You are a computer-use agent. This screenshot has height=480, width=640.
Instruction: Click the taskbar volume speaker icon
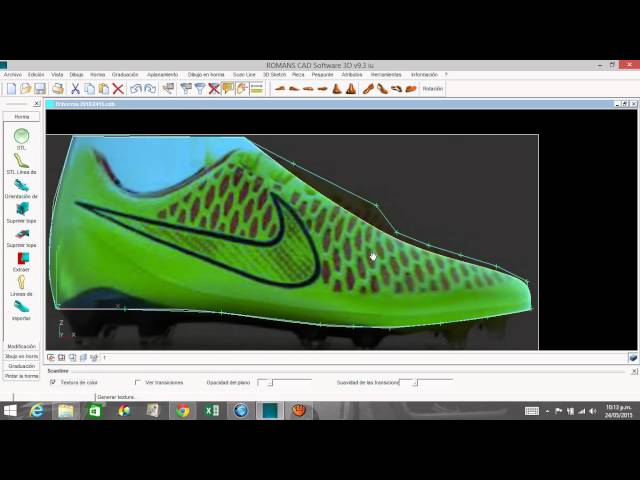coord(593,411)
